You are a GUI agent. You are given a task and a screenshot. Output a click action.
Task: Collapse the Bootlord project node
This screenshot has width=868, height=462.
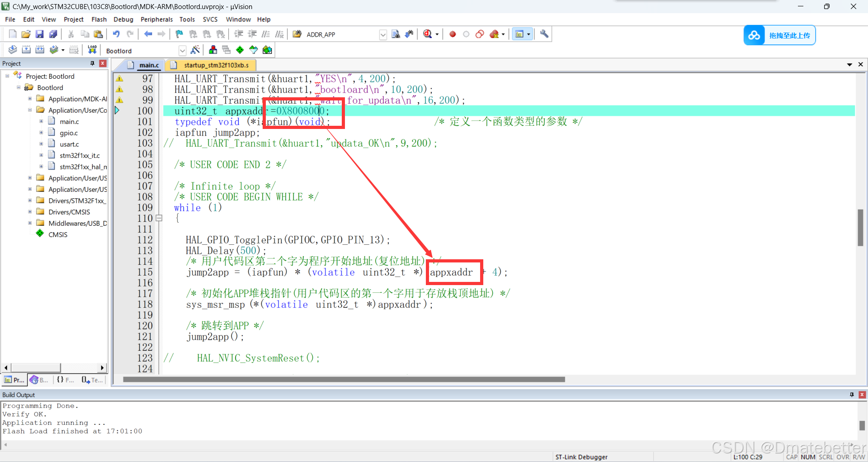[19, 87]
